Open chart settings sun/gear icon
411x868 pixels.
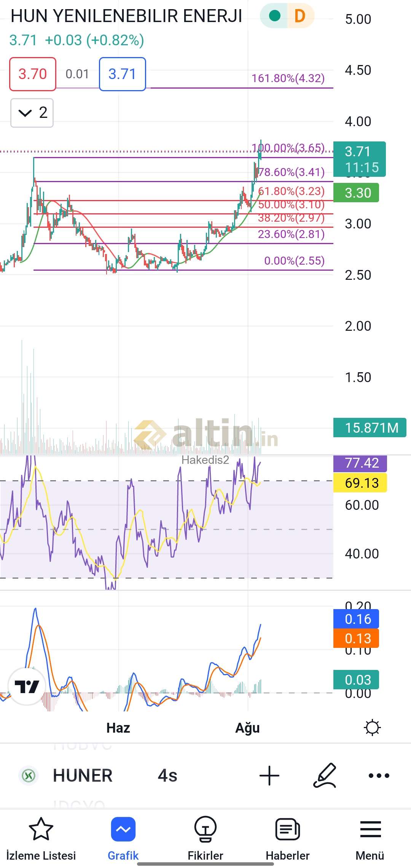coord(372,728)
